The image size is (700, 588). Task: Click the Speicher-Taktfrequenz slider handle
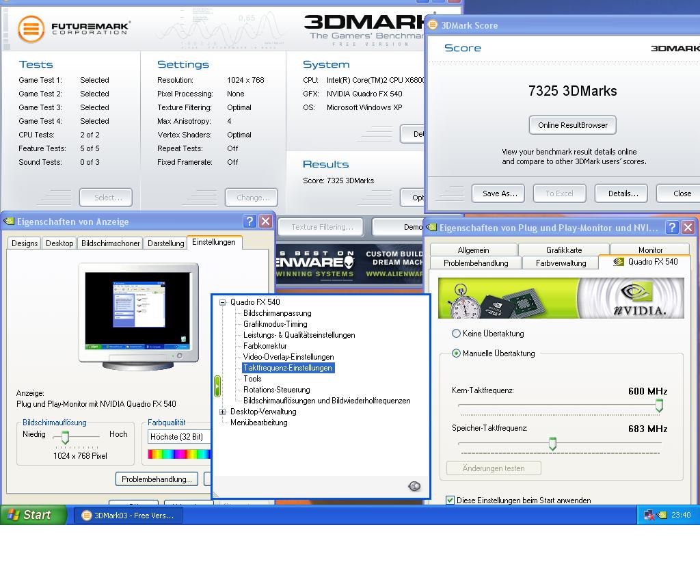coord(552,444)
